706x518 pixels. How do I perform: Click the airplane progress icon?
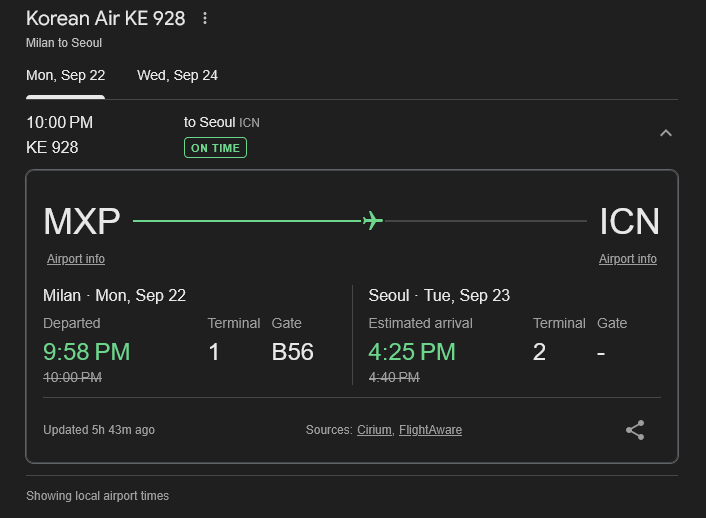pyautogui.click(x=373, y=221)
